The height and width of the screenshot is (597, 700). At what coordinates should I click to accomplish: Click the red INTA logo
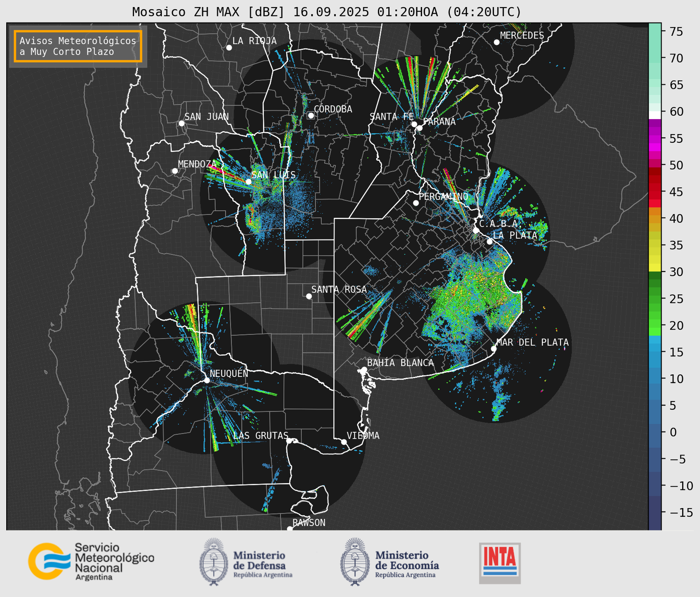pos(500,563)
